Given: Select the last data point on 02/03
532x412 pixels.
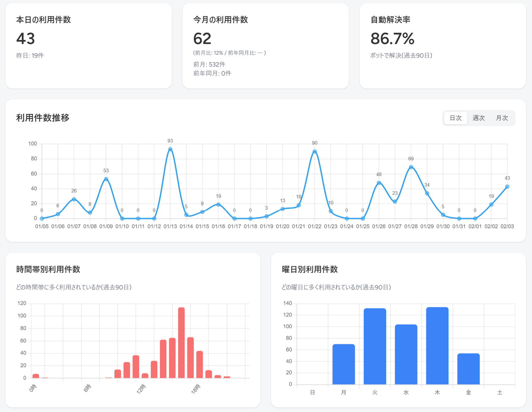Looking at the screenshot, I should point(507,187).
